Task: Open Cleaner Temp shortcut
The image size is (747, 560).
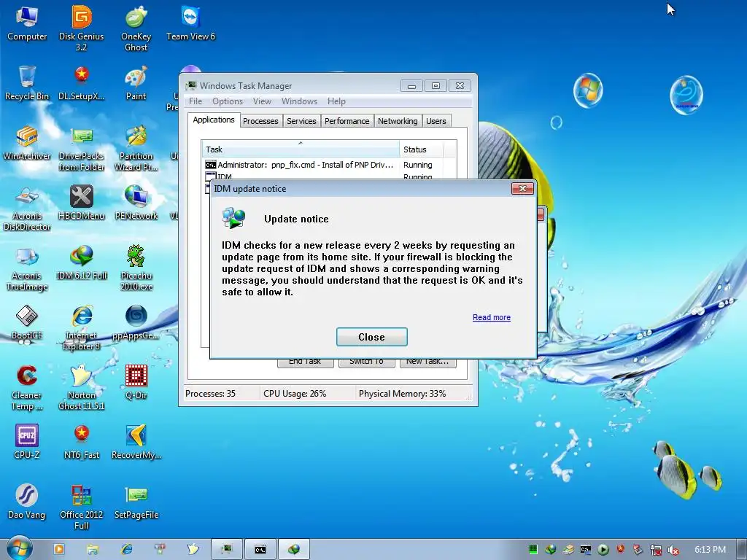Action: point(27,388)
